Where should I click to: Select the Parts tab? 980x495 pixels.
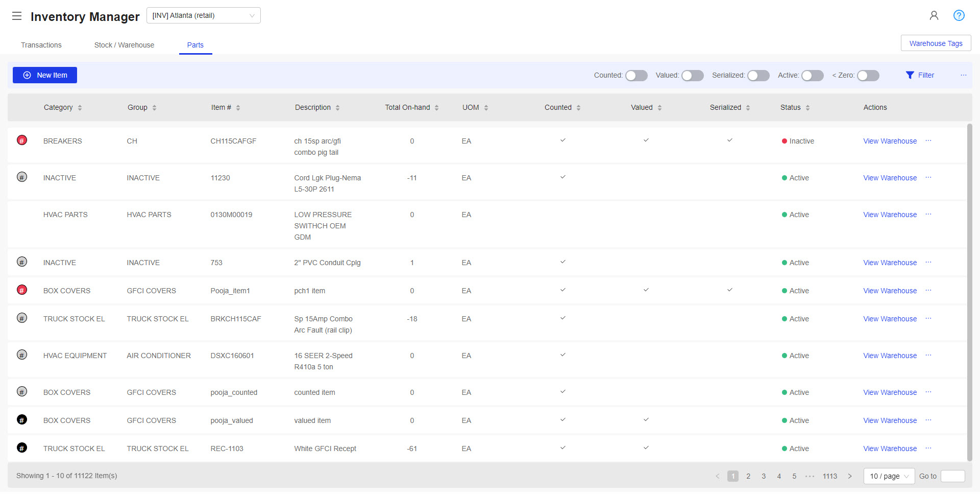(195, 45)
